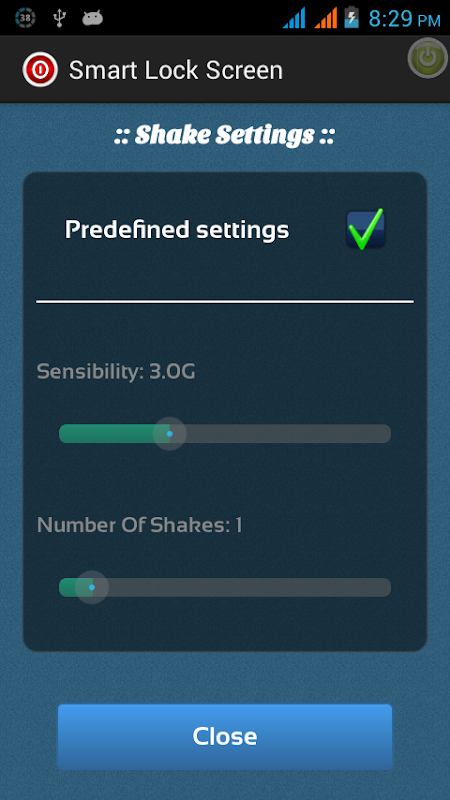Click middle of Number Of Shakes track

[225, 587]
